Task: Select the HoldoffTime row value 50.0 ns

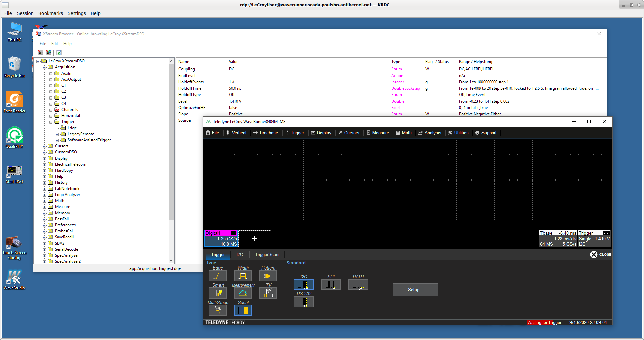Action: tap(235, 88)
